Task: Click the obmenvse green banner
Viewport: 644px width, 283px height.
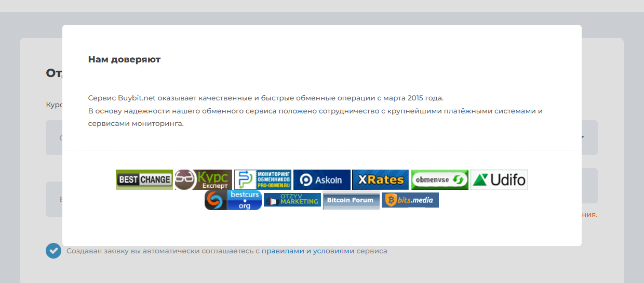Action: pyautogui.click(x=440, y=179)
